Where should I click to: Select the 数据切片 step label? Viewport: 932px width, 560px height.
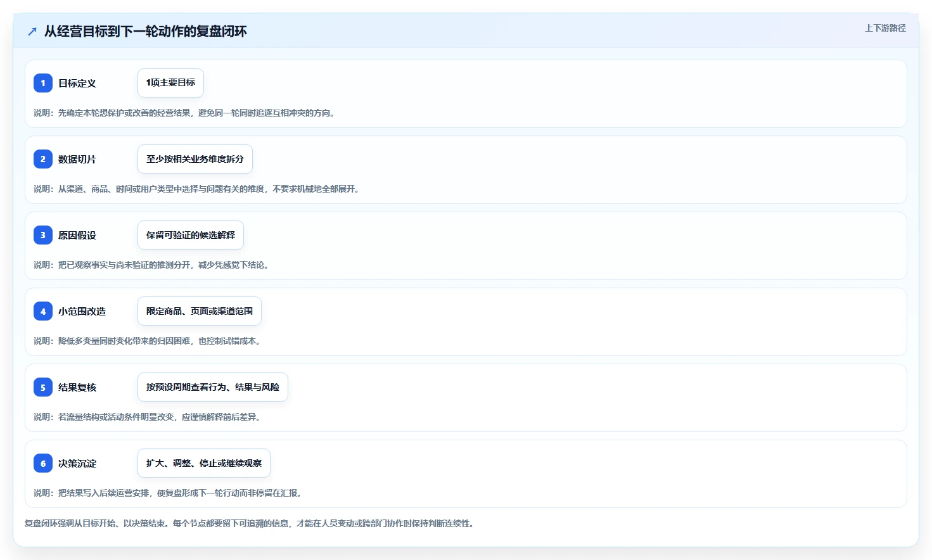point(77,159)
